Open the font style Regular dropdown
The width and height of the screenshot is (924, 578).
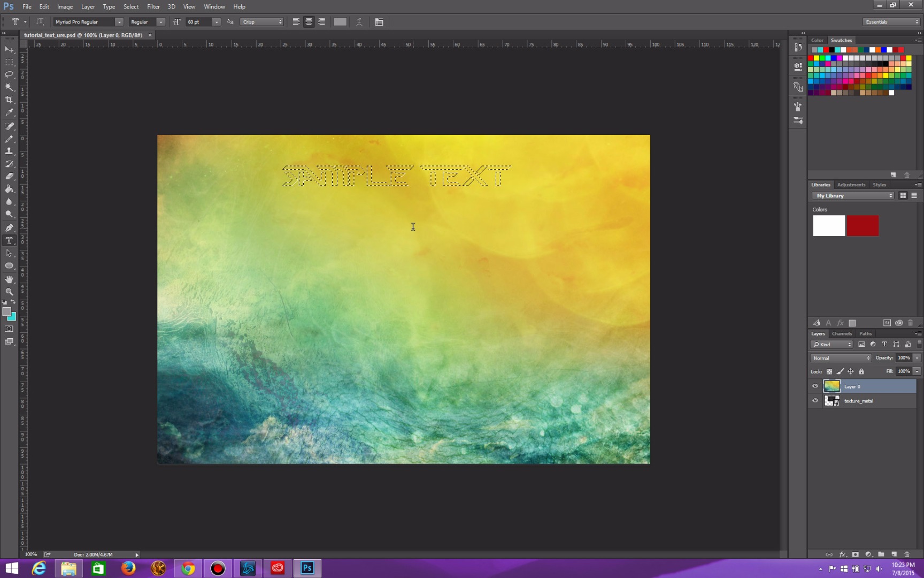point(160,22)
